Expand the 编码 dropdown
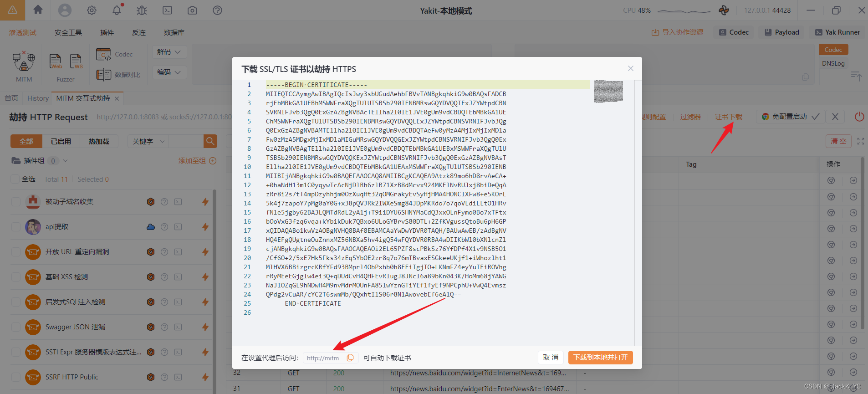This screenshot has height=394, width=868. click(169, 72)
